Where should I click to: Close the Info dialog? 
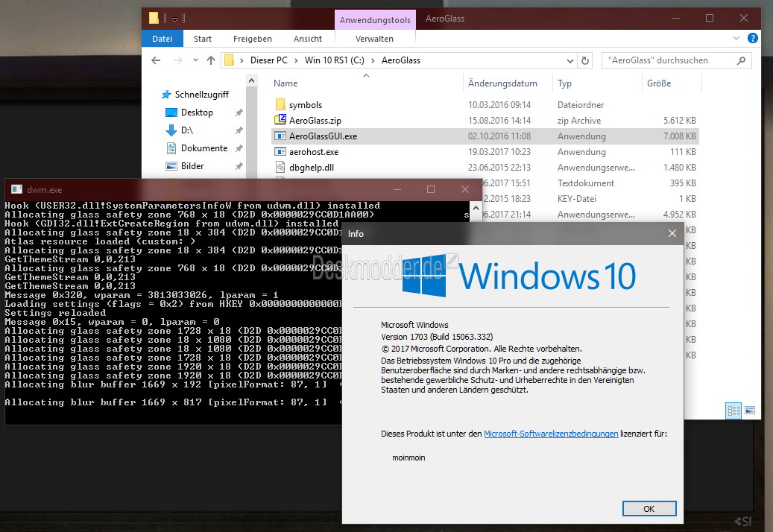click(x=672, y=233)
